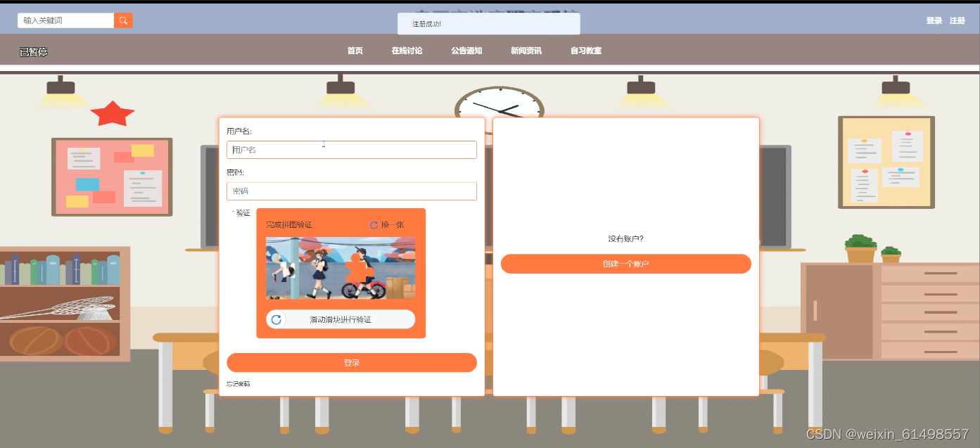
Task: Click the 滑动滑块进行验证 slider track
Action: [341, 319]
